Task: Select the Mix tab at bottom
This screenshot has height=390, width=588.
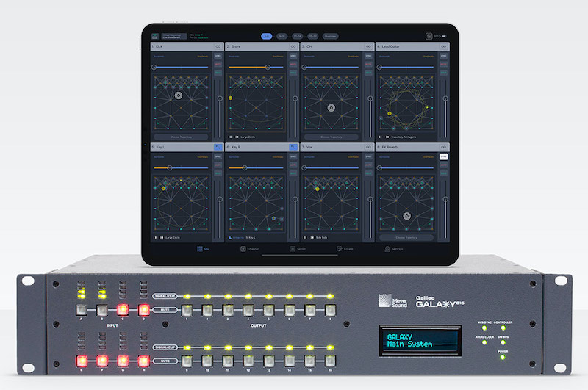Action: pos(201,249)
